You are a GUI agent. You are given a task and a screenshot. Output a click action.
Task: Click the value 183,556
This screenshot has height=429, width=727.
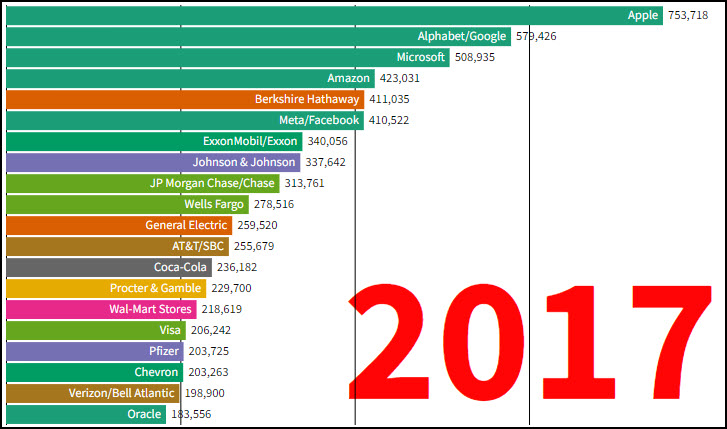(191, 414)
